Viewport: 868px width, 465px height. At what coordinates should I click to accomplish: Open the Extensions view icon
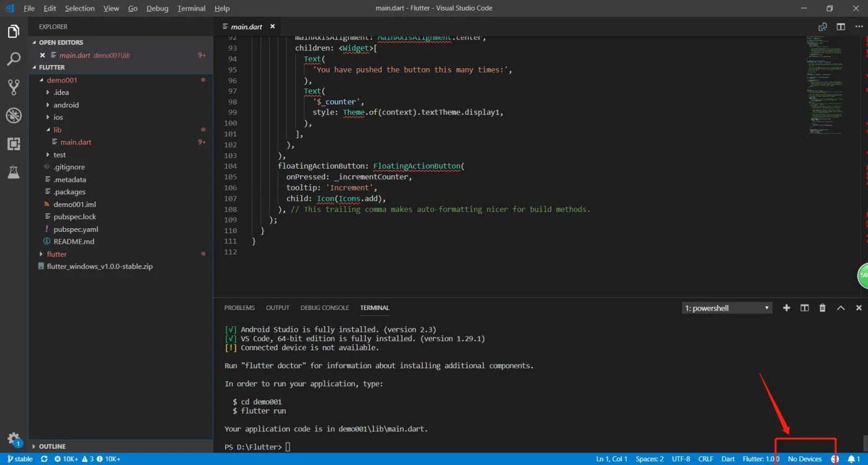tap(14, 144)
